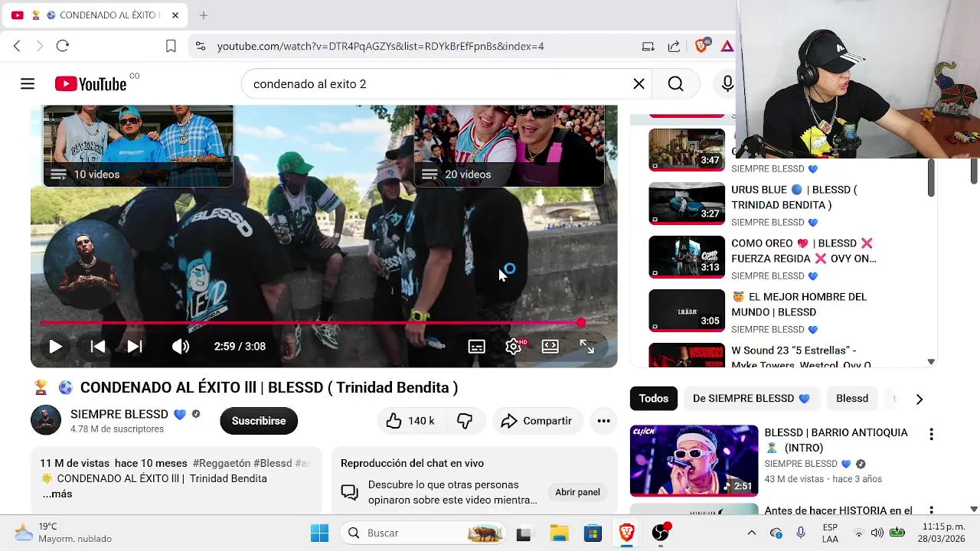This screenshot has width=980, height=551.
Task: Open the YouTube hamburger guide menu
Action: 28,84
